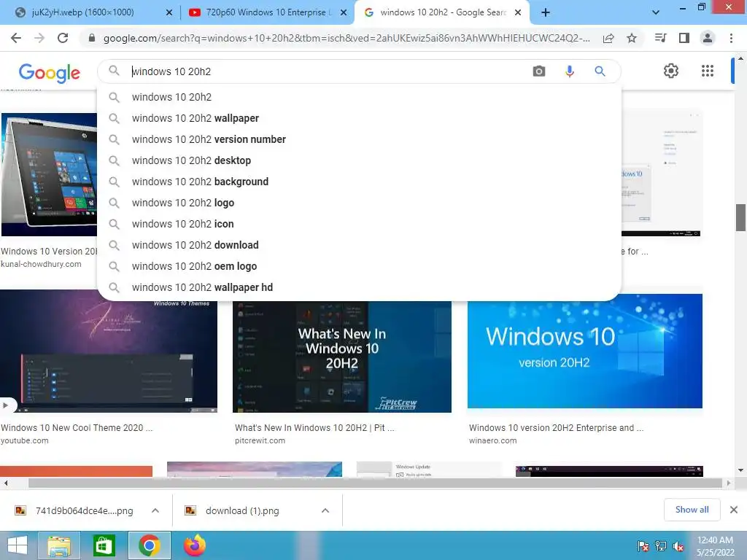Switch to 720p60 Windows 10 Enterprise tab
Image resolution: width=747 pixels, height=560 pixels.
(x=267, y=12)
